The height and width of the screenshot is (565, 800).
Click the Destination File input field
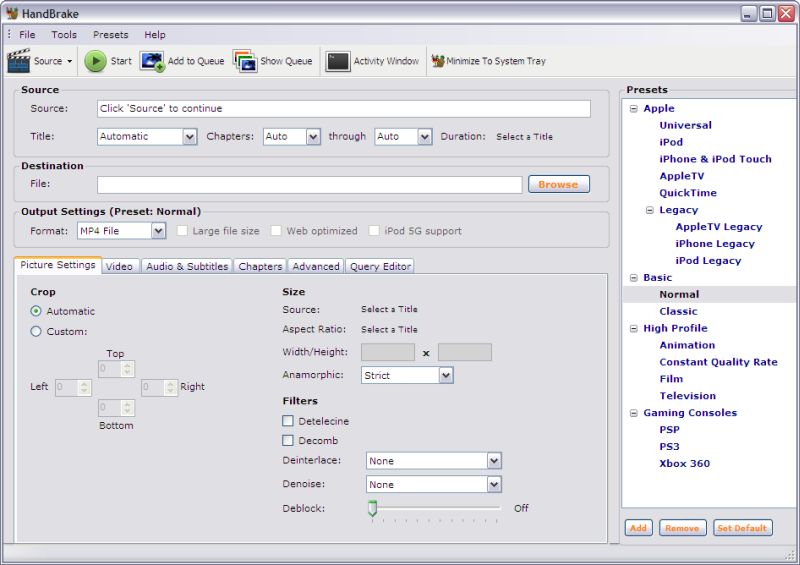[309, 184]
